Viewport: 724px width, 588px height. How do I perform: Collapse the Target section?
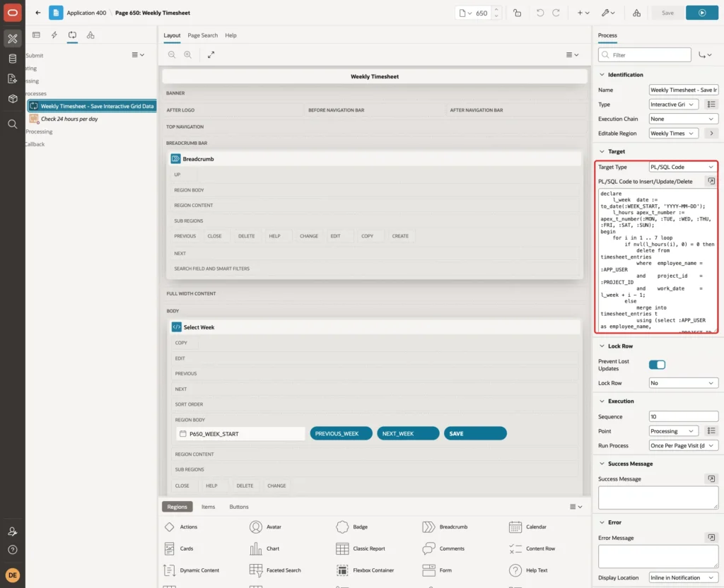pyautogui.click(x=602, y=151)
